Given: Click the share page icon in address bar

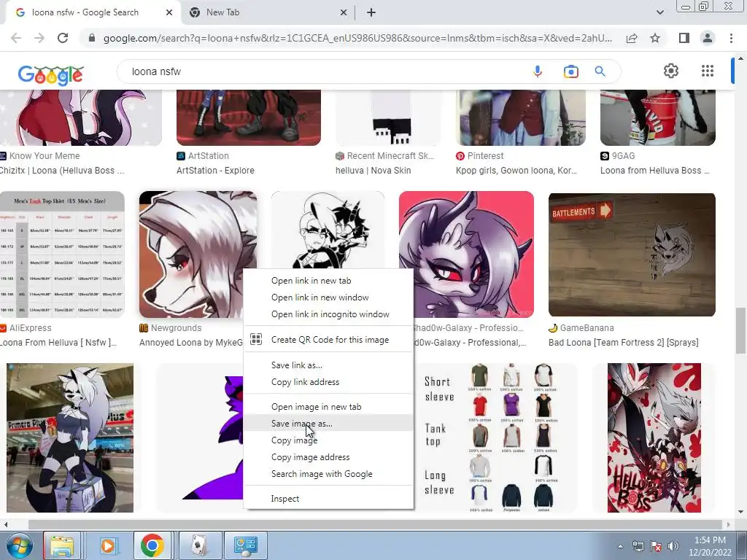Looking at the screenshot, I should (632, 38).
